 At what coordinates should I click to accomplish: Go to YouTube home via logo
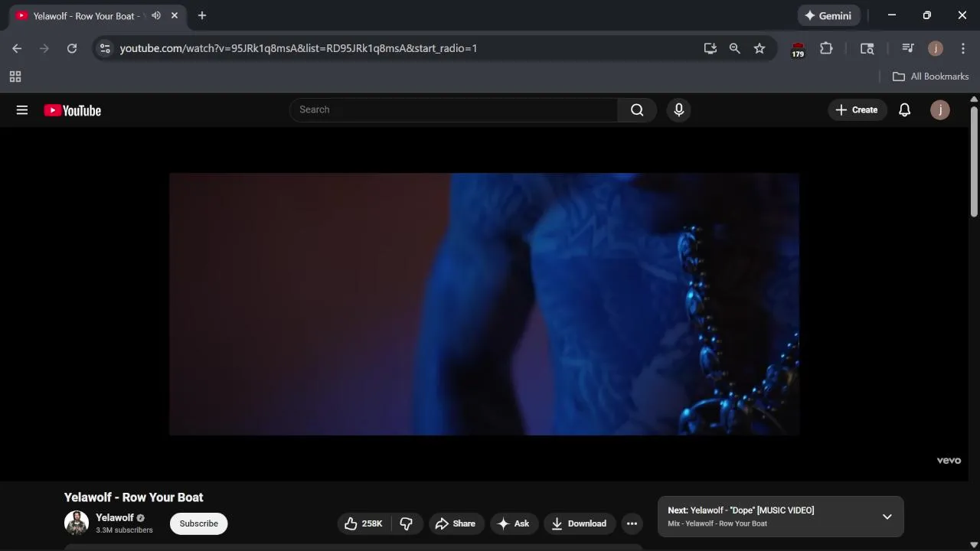tap(72, 110)
